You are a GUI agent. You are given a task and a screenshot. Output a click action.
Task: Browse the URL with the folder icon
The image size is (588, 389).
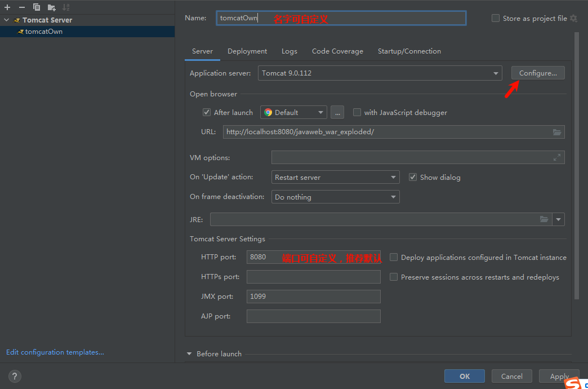click(557, 132)
